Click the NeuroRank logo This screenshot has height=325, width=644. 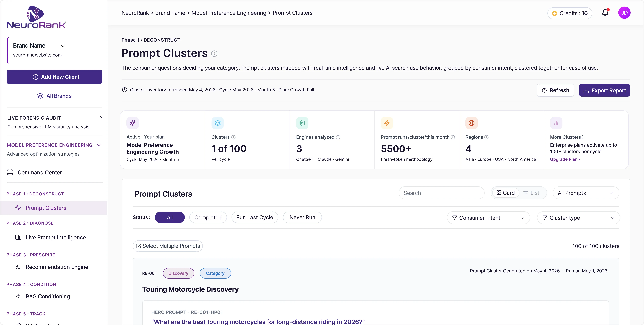pos(37,17)
